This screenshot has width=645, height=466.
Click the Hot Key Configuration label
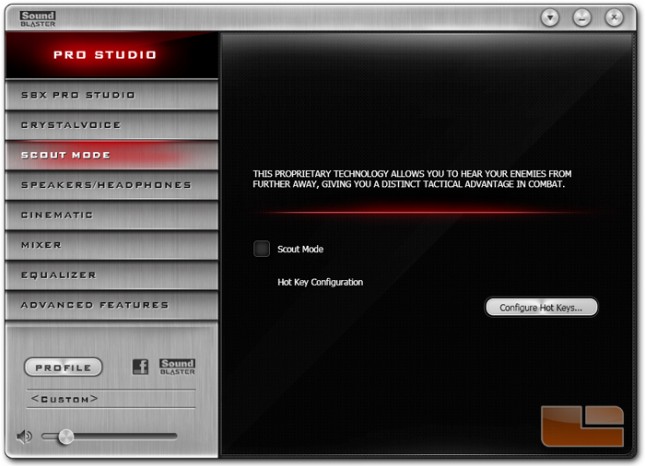pyautogui.click(x=320, y=282)
